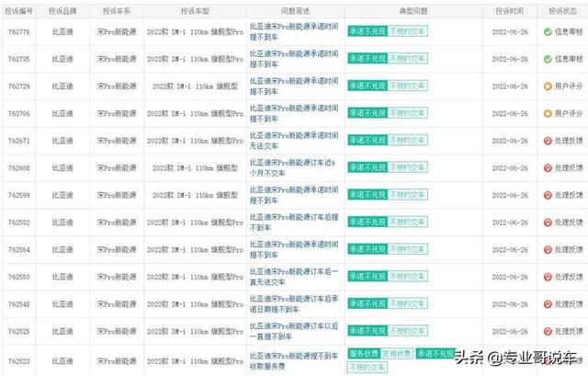Viewport: 588px width, 376px height.
Task: Click the 承诺不兑现 tag in row 762706
Action: 367,113
